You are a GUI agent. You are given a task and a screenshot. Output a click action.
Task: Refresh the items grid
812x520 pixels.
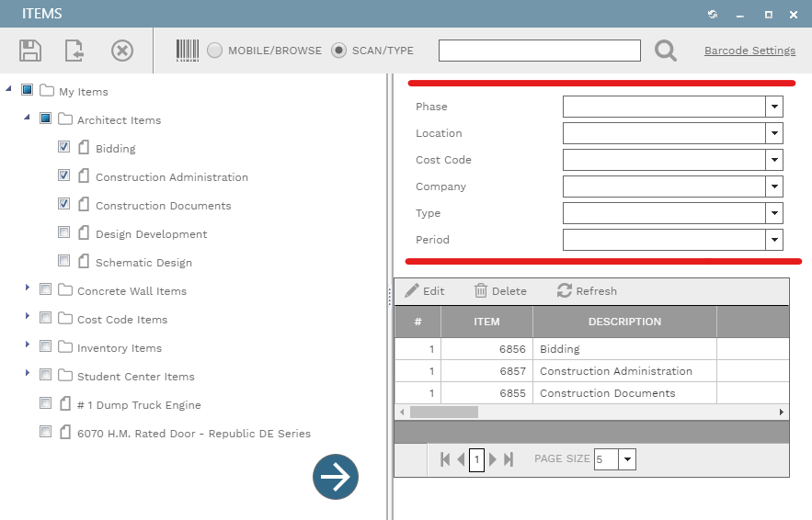pyautogui.click(x=587, y=291)
